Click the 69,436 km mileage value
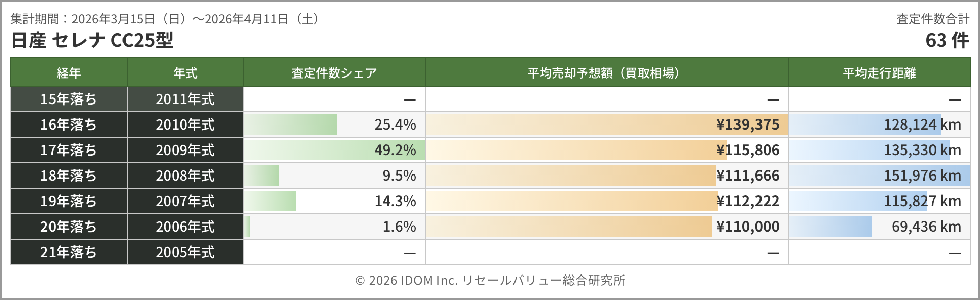The height and width of the screenshot is (300, 980). coord(926,227)
